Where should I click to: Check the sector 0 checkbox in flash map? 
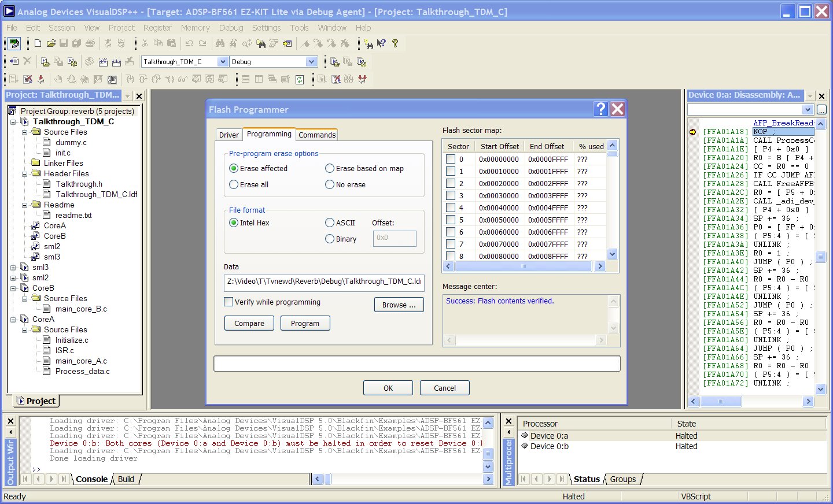451,159
